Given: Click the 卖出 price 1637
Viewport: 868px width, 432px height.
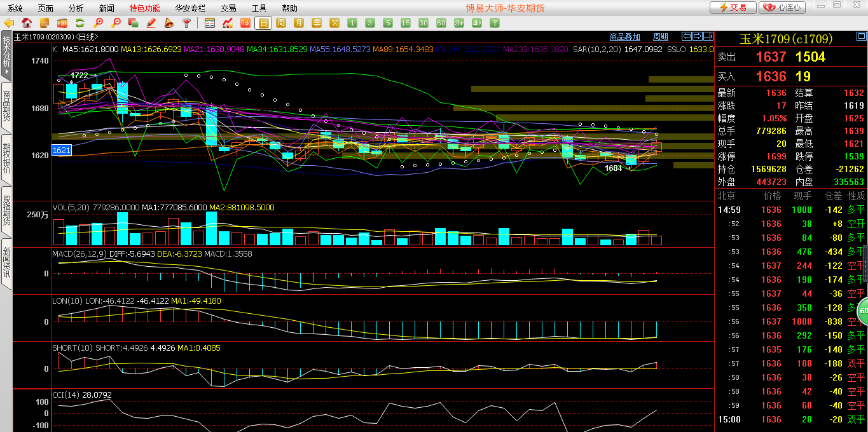Looking at the screenshot, I should pyautogui.click(x=771, y=57).
